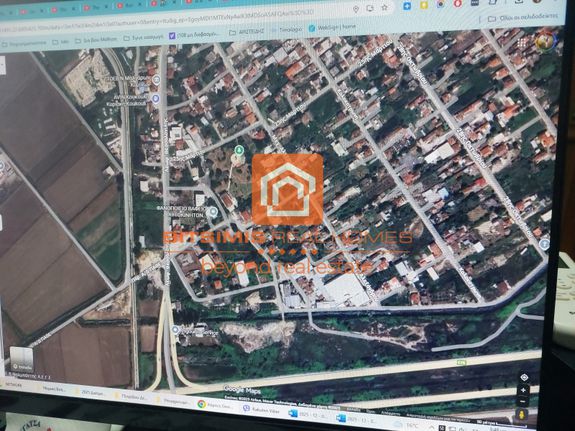Open Rakuten Viber in the taskbar
This screenshot has height=431, width=575.
pos(262,410)
